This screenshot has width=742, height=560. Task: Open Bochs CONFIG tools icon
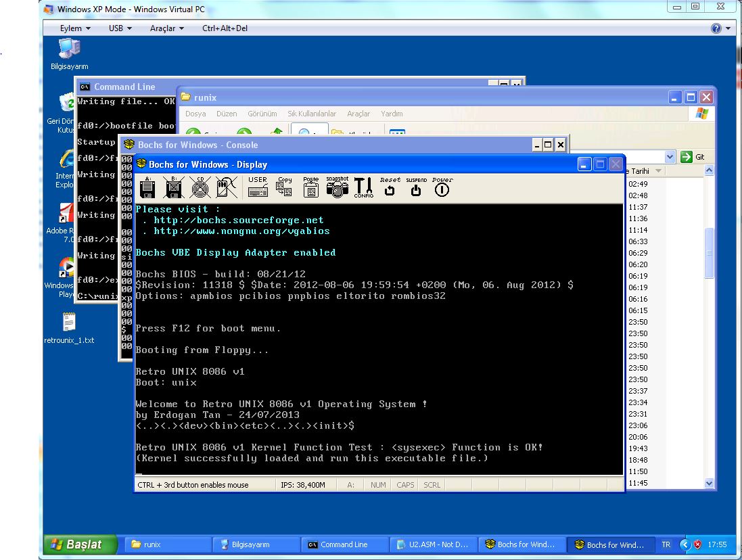point(363,187)
